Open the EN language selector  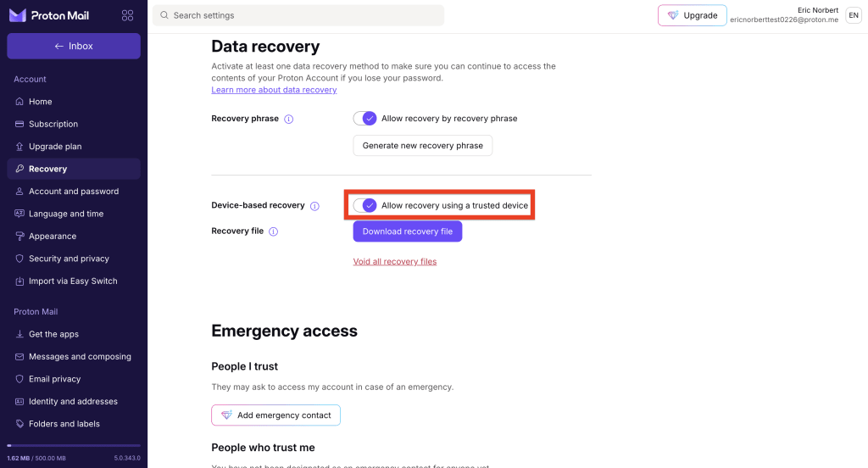click(x=853, y=15)
